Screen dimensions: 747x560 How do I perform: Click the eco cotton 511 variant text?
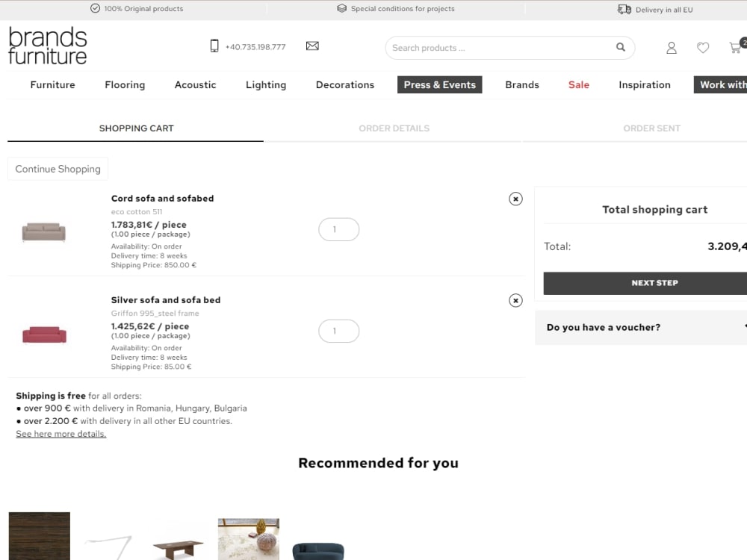pos(136,212)
